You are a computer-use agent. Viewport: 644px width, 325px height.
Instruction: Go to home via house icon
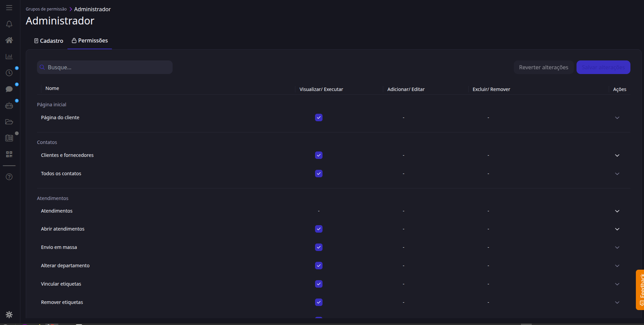click(9, 40)
